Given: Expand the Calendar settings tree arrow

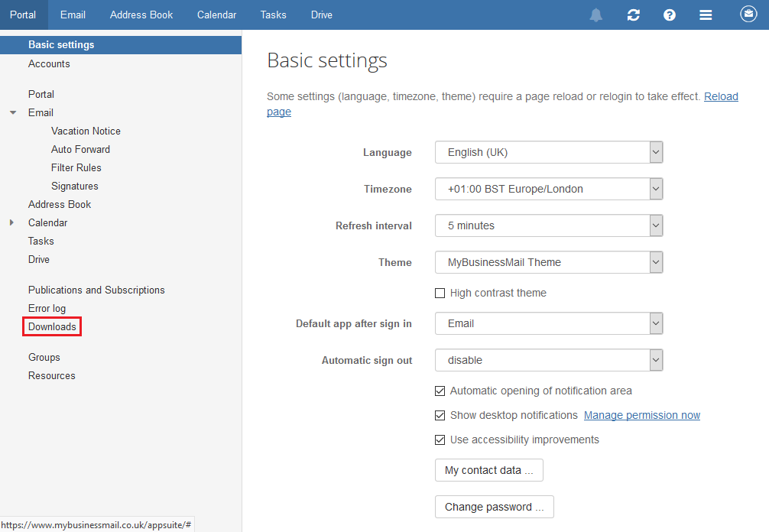Looking at the screenshot, I should 12,223.
